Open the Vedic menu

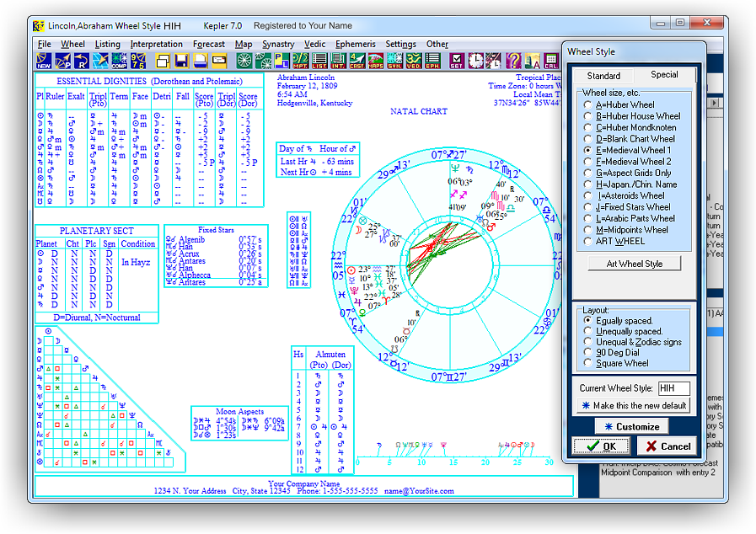pyautogui.click(x=315, y=44)
